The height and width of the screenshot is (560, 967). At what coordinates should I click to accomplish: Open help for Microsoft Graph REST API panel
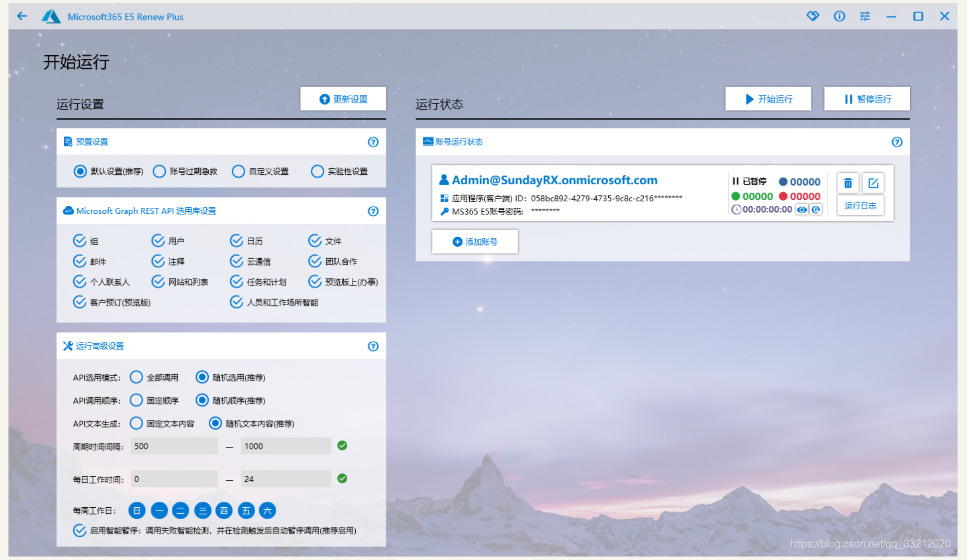[x=373, y=211]
